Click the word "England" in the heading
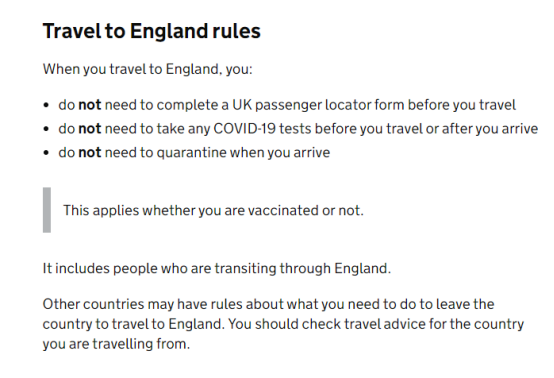 click(169, 31)
